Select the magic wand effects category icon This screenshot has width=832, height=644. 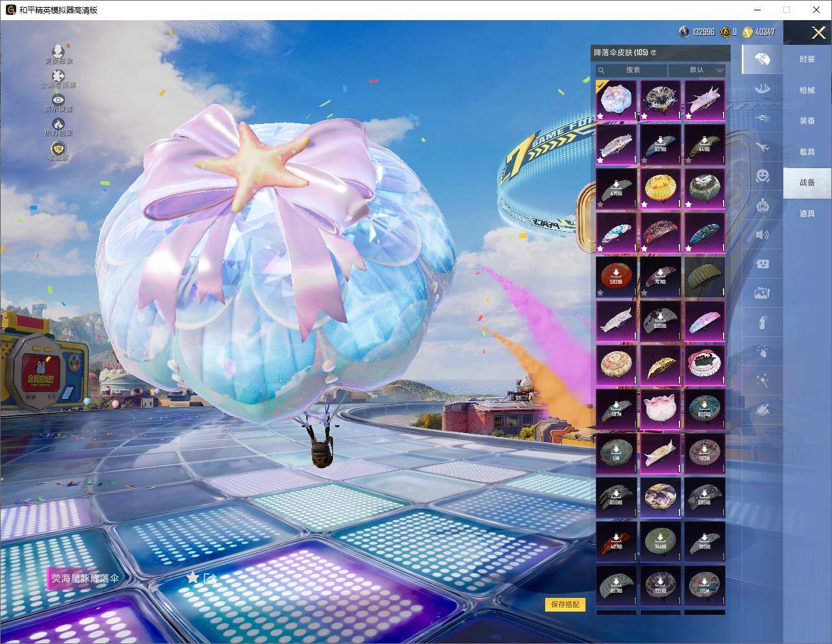pos(762,381)
